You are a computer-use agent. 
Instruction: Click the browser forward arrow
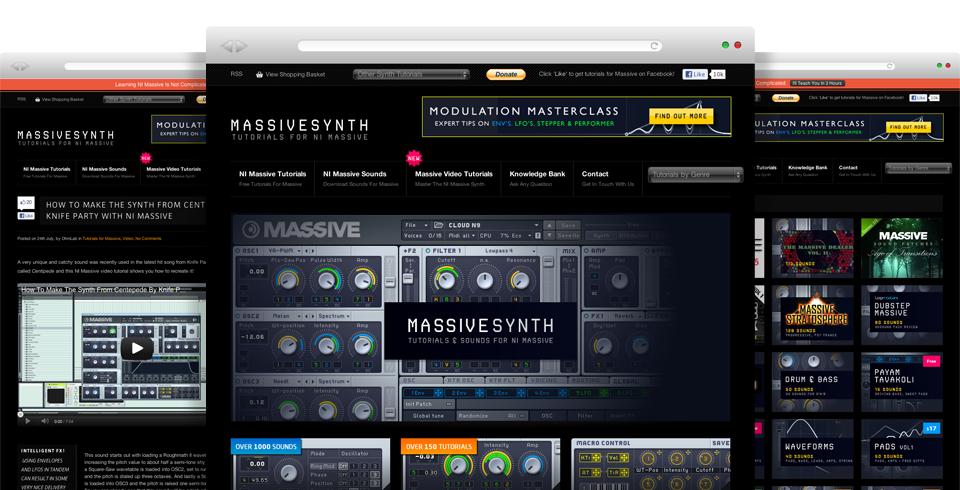coord(240,45)
